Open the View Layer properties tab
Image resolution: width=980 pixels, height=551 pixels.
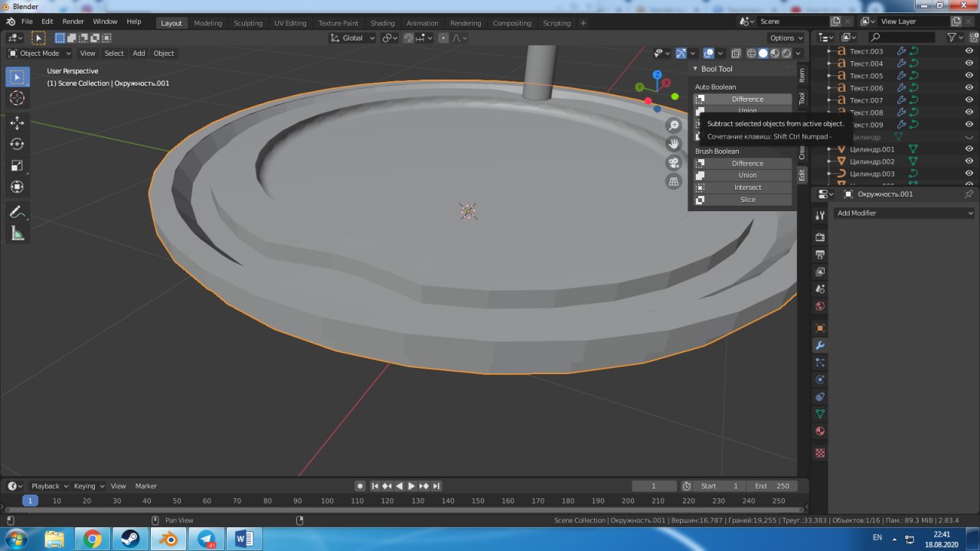point(820,272)
